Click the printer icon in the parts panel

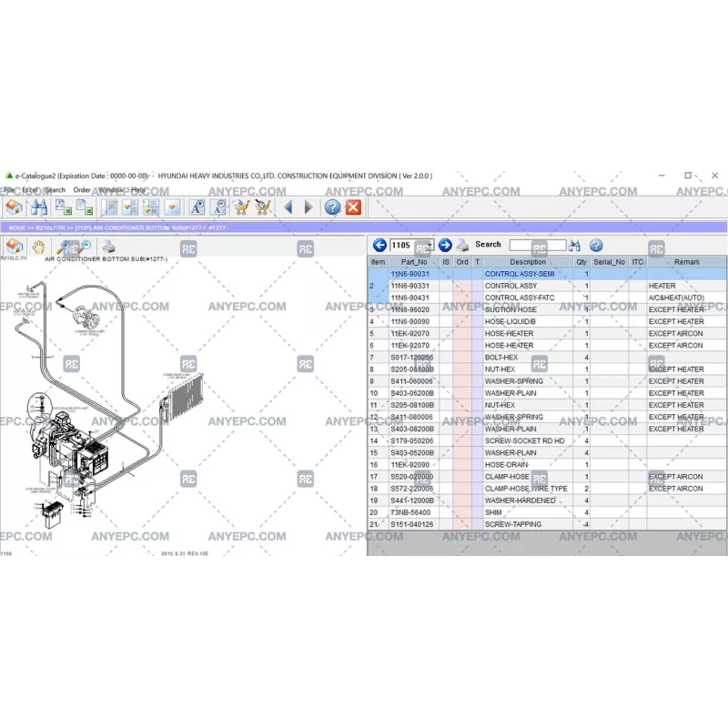(463, 246)
